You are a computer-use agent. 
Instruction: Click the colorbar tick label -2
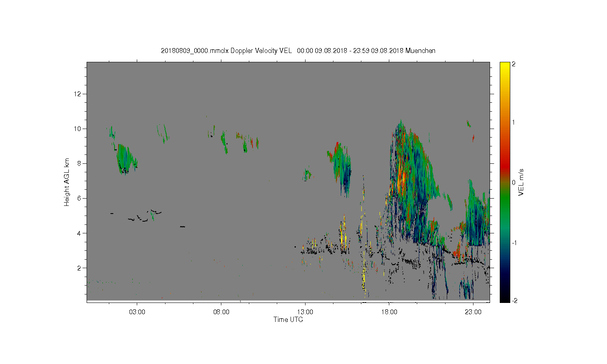click(515, 301)
